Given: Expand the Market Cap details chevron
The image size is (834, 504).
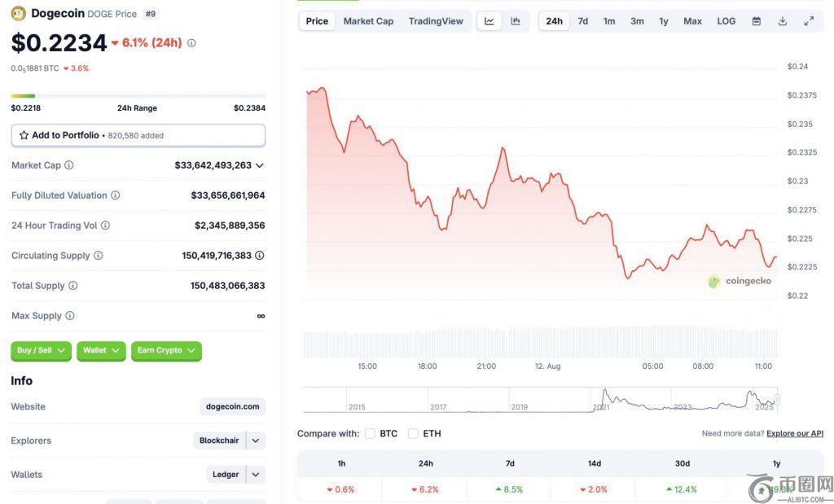Looking at the screenshot, I should 260,165.
